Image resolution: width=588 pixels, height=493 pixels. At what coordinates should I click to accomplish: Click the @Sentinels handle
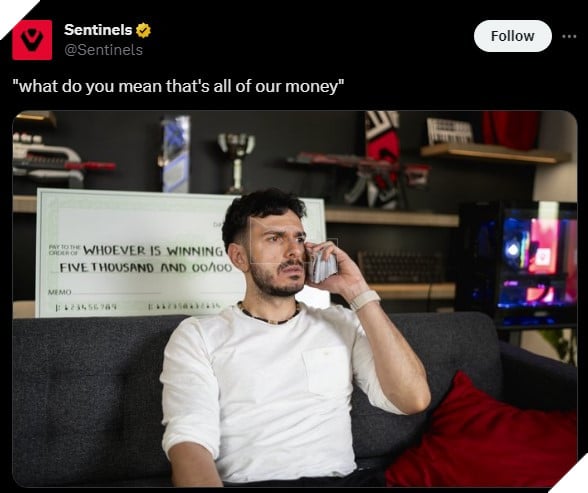pos(104,50)
